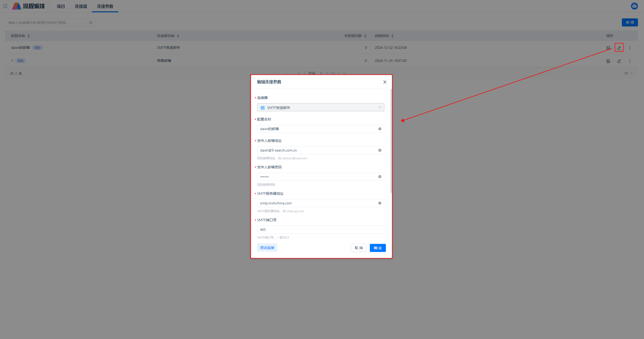The width and height of the screenshot is (644, 339).
Task: Edit icon for daish的邮箱 row
Action: tap(619, 48)
